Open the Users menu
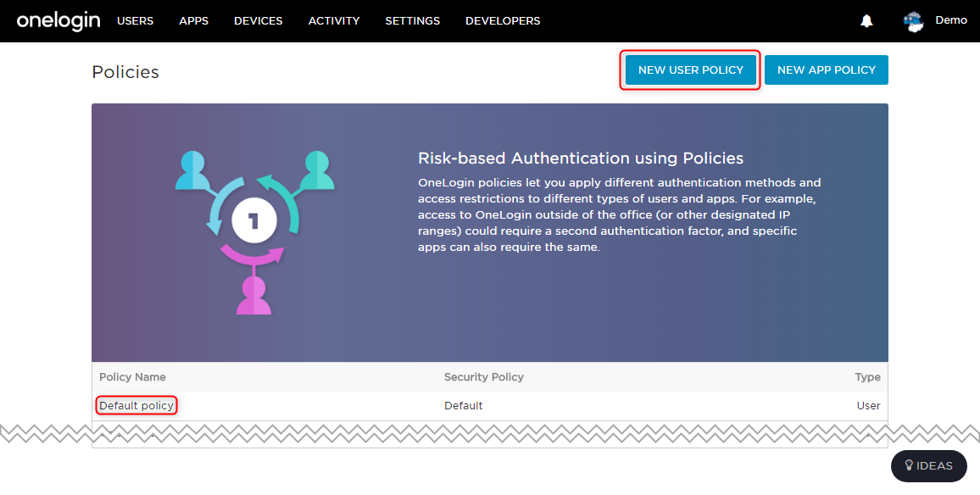The height and width of the screenshot is (495, 980). (135, 20)
